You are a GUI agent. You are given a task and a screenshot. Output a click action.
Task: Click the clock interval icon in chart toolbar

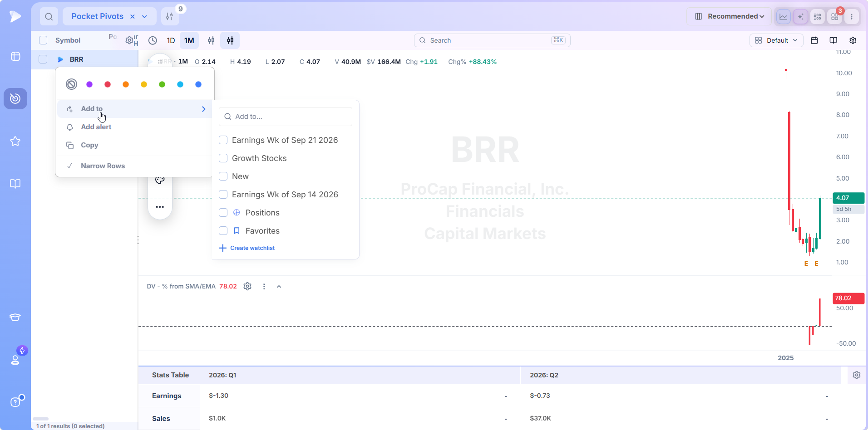coord(153,40)
